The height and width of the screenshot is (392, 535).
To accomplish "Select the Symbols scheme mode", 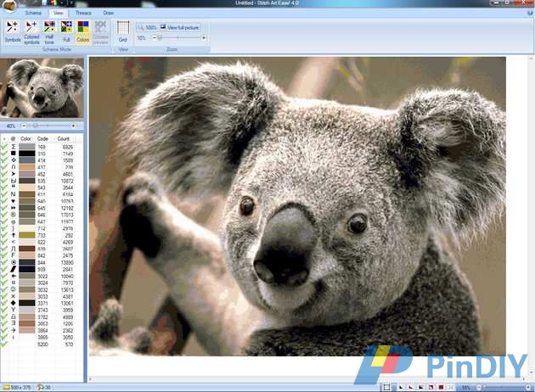I will pos(13,31).
